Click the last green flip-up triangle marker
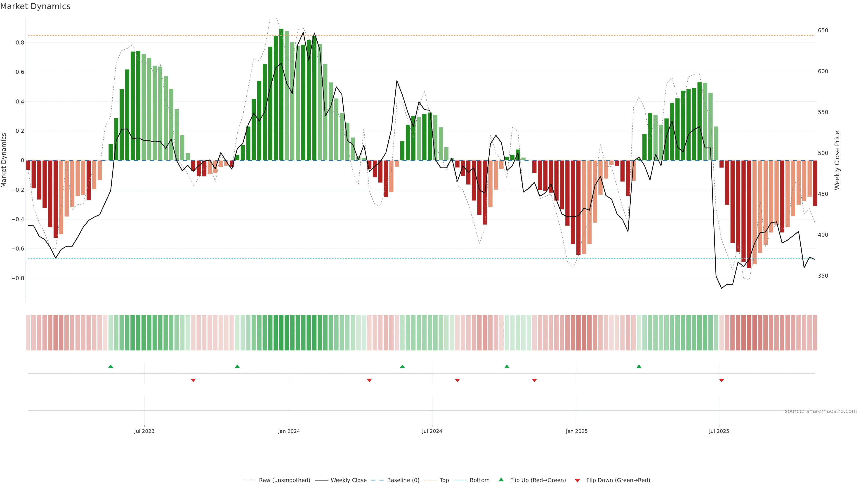 tap(639, 366)
